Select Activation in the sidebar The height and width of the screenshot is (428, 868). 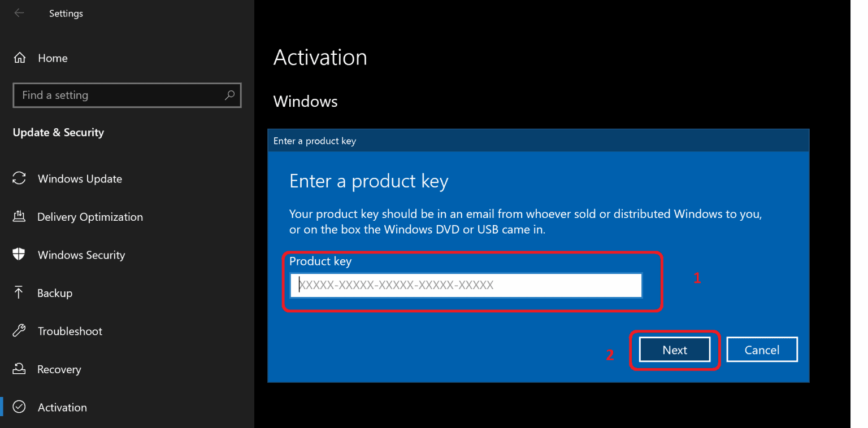[62, 407]
